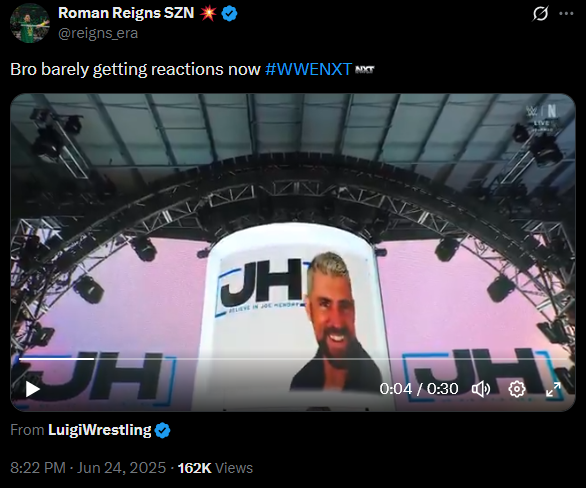Click the 162K Views count

coord(215,468)
